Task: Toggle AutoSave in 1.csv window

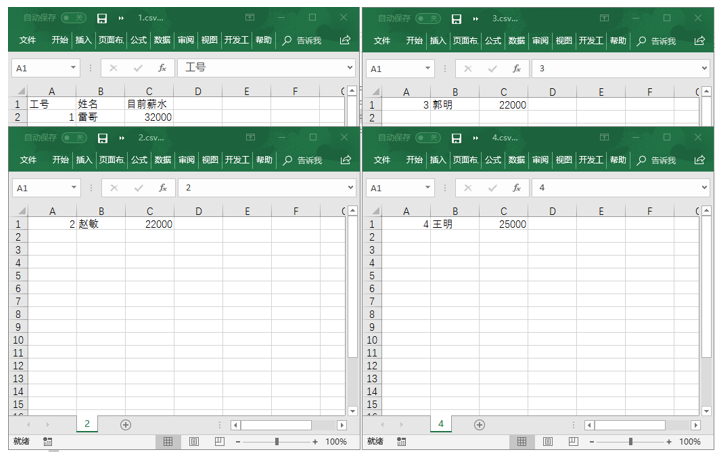Action: (74, 18)
